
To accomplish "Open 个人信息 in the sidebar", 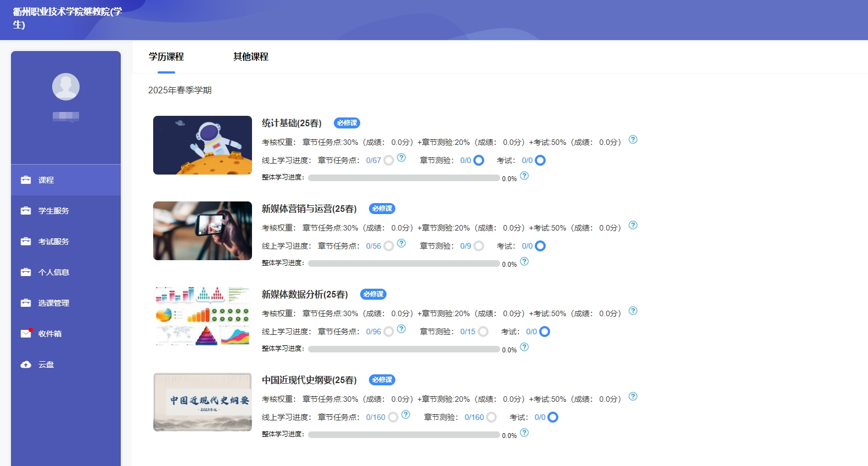I will point(53,272).
